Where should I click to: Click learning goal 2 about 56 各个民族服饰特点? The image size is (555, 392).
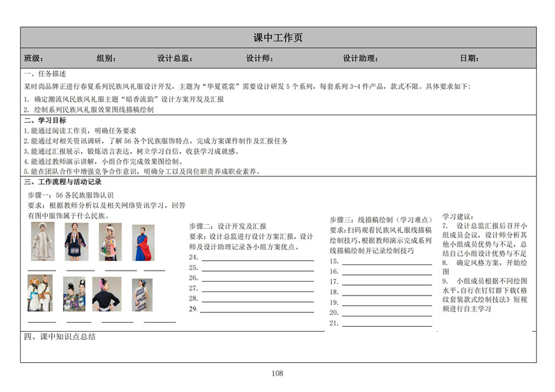(155, 141)
